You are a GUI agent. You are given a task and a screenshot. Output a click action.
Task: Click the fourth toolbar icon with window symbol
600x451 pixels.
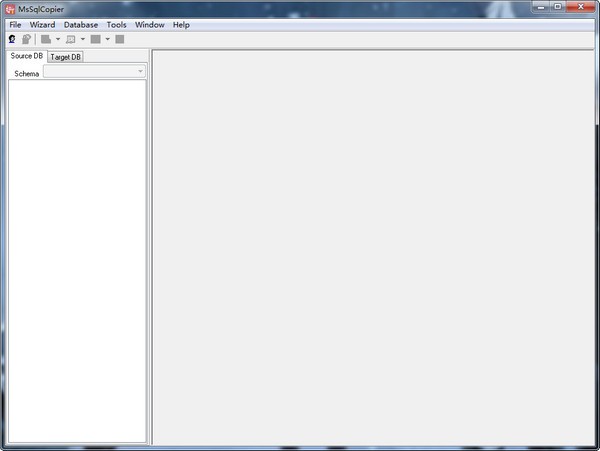pos(70,39)
